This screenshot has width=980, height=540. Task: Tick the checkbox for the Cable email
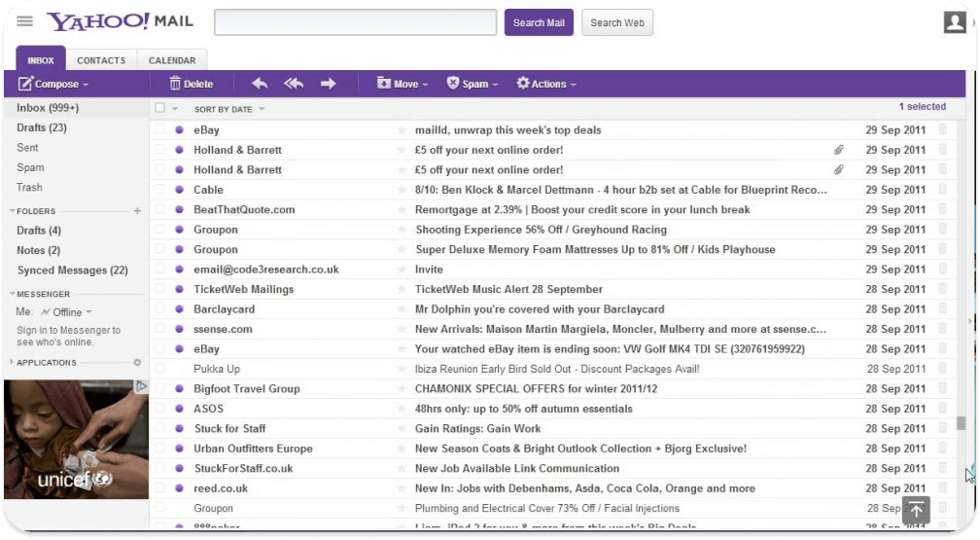[x=160, y=189]
